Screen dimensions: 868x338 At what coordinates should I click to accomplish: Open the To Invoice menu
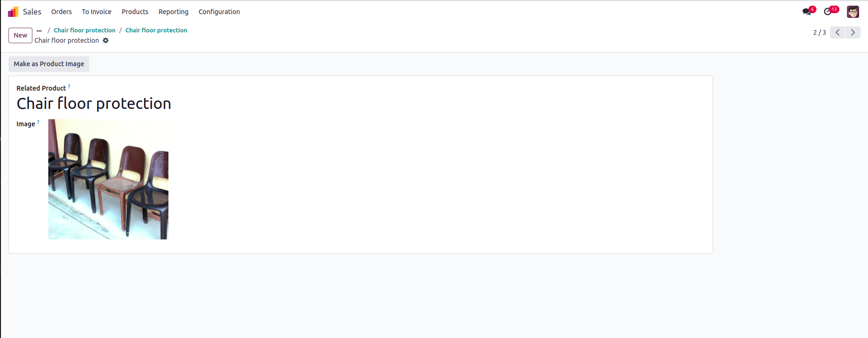(x=97, y=12)
